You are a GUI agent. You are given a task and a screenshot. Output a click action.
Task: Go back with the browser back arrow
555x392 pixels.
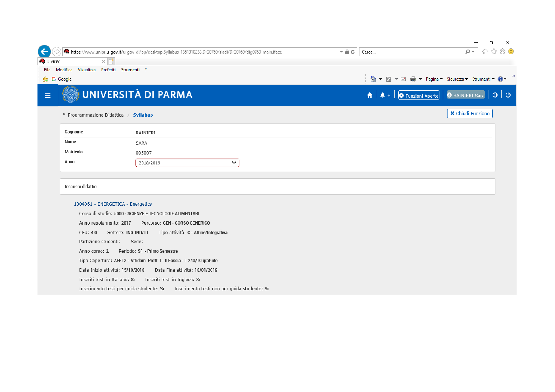coord(44,51)
